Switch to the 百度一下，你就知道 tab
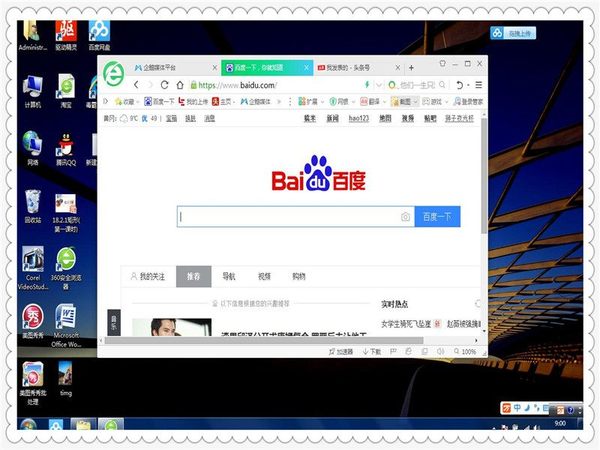Screen dimensions: 600x450 point(267,68)
